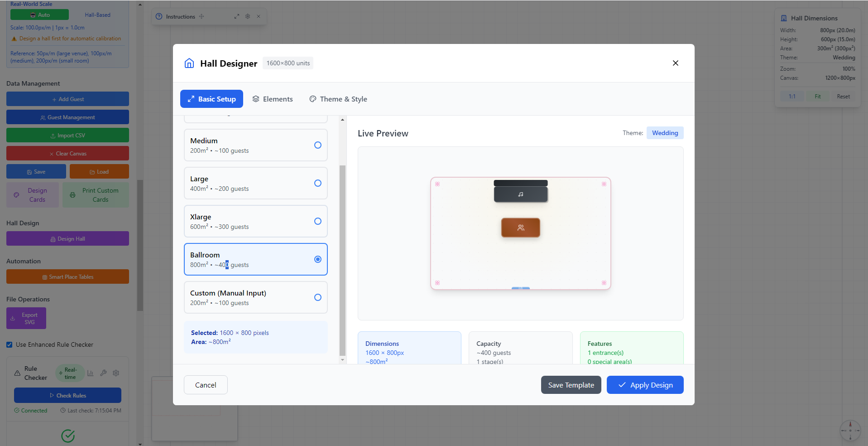
Task: Click the Wedding theme badge
Action: pos(665,133)
